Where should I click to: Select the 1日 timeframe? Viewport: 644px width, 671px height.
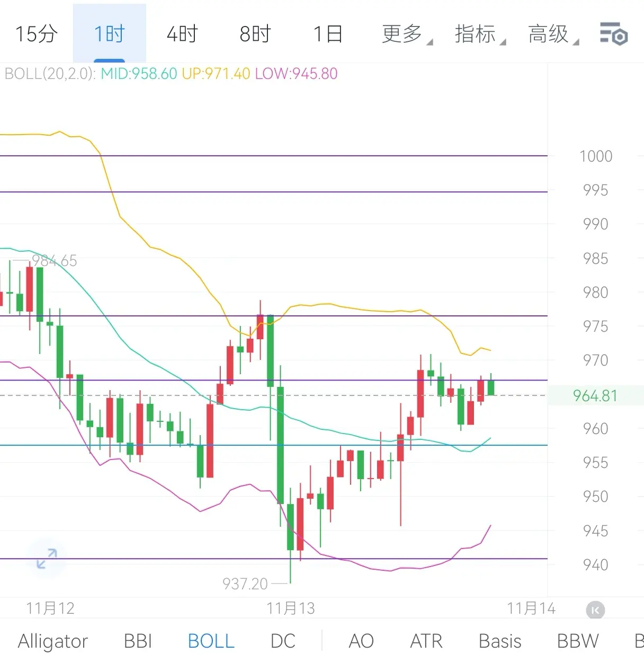[x=328, y=34]
